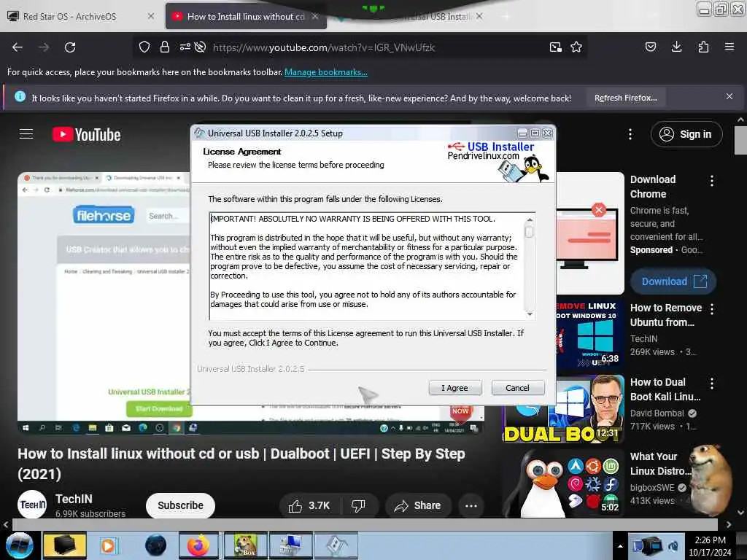
Task: Open the TechIN channel name link
Action: [74, 499]
